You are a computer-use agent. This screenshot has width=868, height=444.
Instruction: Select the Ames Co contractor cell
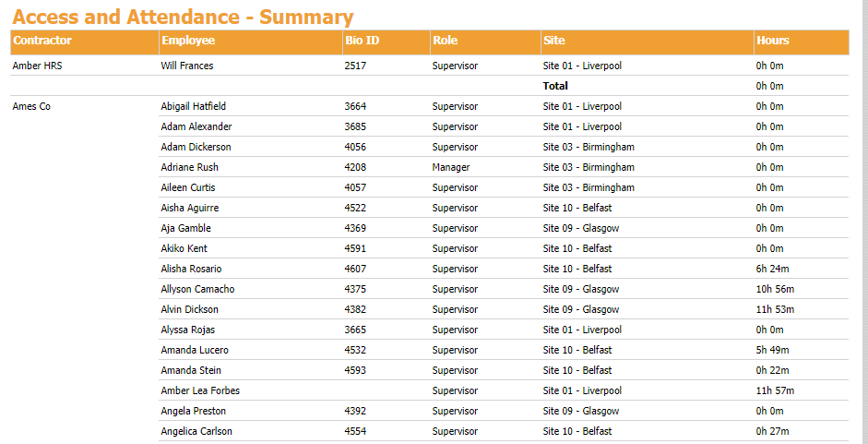coord(32,107)
